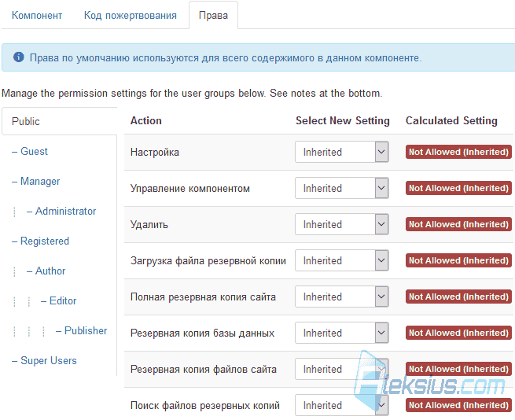
Task: Click the Not Allowed badge for Резервная копия базы данных
Action: 458,333
